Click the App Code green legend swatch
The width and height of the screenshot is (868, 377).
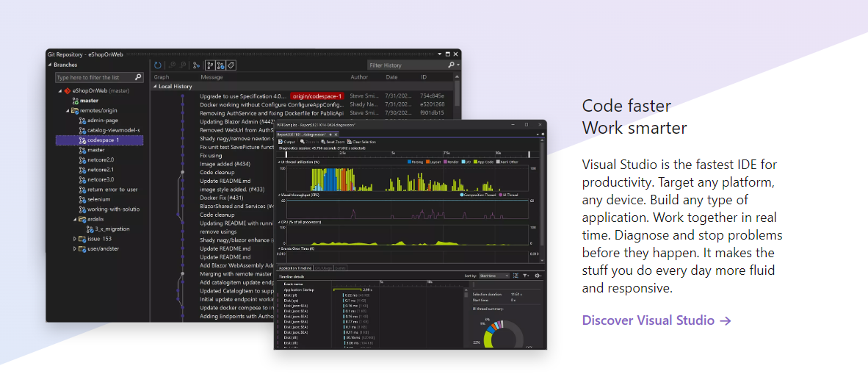point(476,162)
